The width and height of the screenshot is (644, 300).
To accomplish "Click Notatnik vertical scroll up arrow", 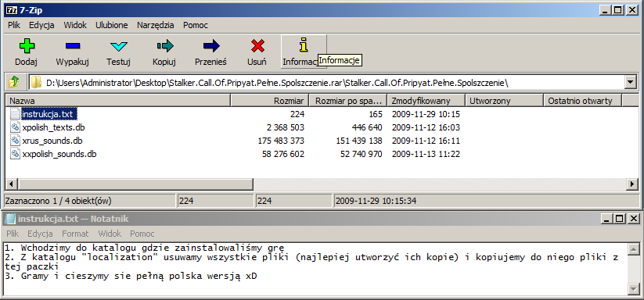I will [x=634, y=248].
